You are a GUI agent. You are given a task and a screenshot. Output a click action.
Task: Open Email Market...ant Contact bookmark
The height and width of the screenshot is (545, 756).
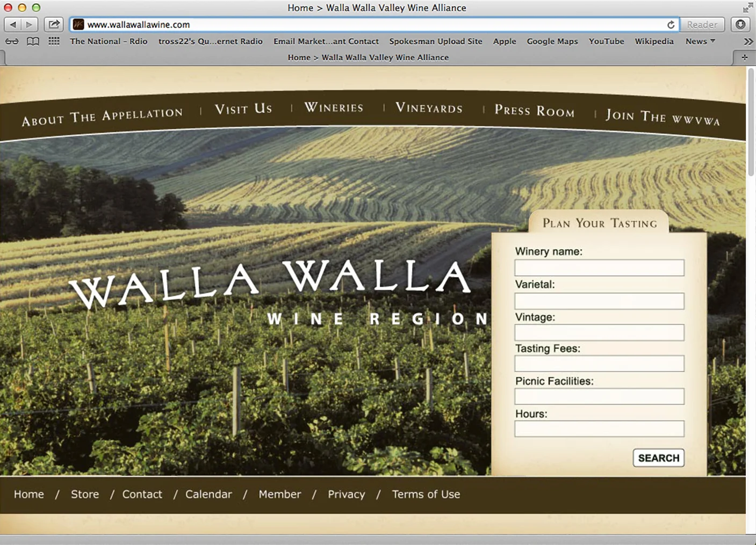tap(326, 41)
